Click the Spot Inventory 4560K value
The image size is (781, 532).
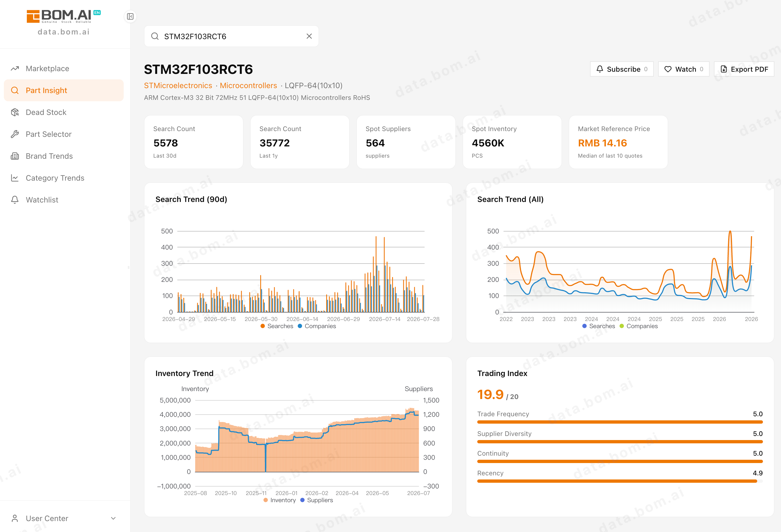(x=488, y=143)
